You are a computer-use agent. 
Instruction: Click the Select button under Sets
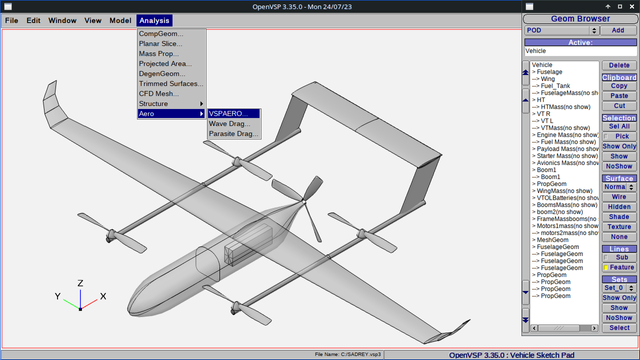click(619, 328)
